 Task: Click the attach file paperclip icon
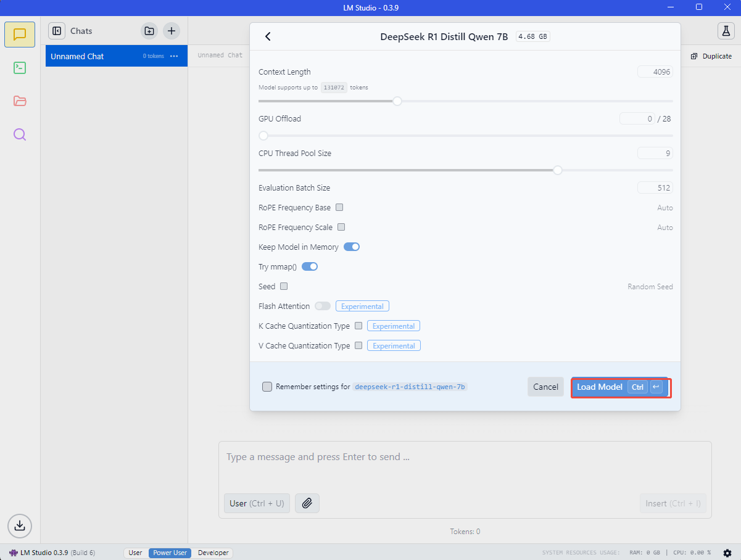click(307, 503)
